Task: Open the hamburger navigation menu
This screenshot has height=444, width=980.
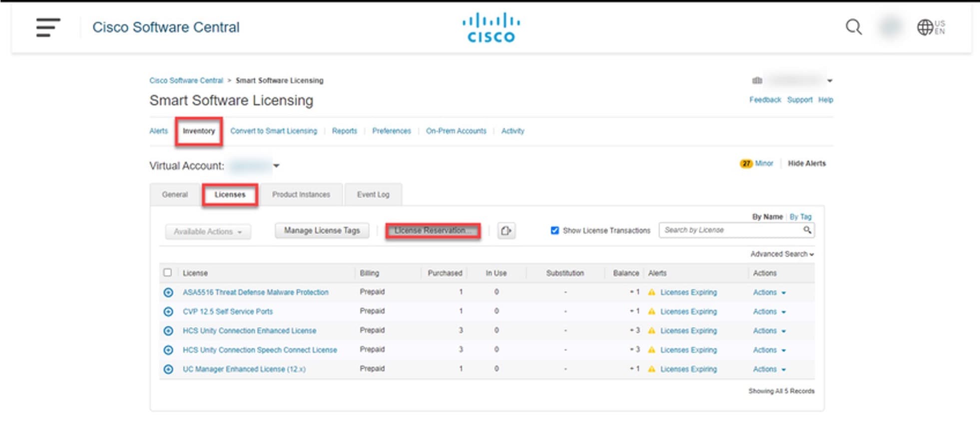Action: point(48,27)
